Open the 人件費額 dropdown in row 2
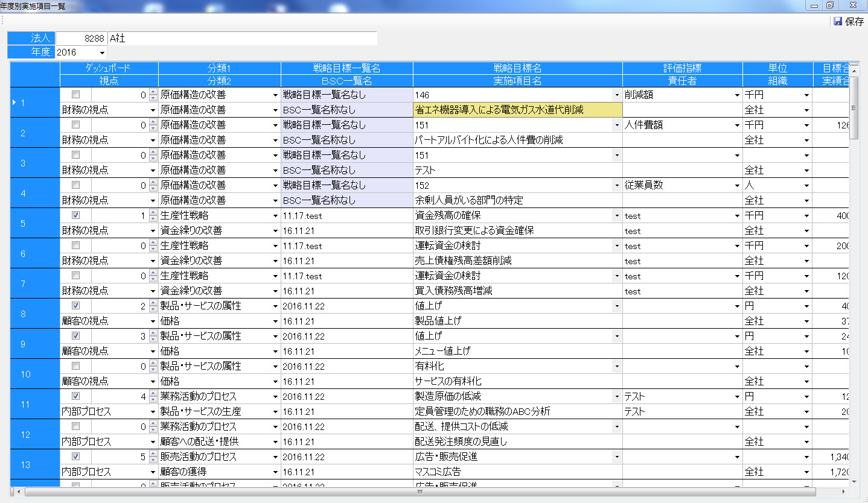 point(736,125)
